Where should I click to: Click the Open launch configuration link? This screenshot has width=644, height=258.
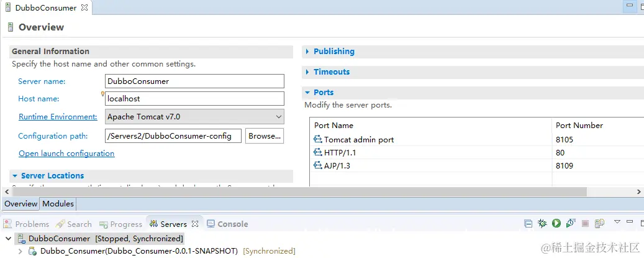[66, 153]
